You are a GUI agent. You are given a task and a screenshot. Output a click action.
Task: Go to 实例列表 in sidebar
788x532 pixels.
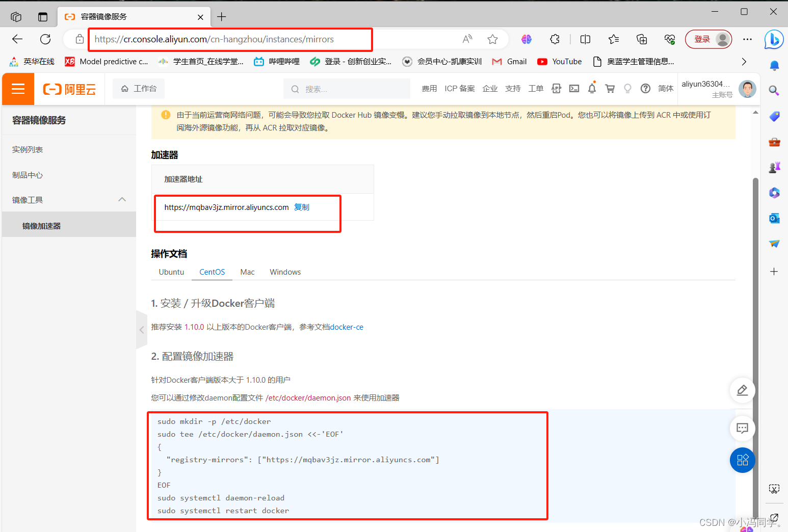[x=28, y=149]
